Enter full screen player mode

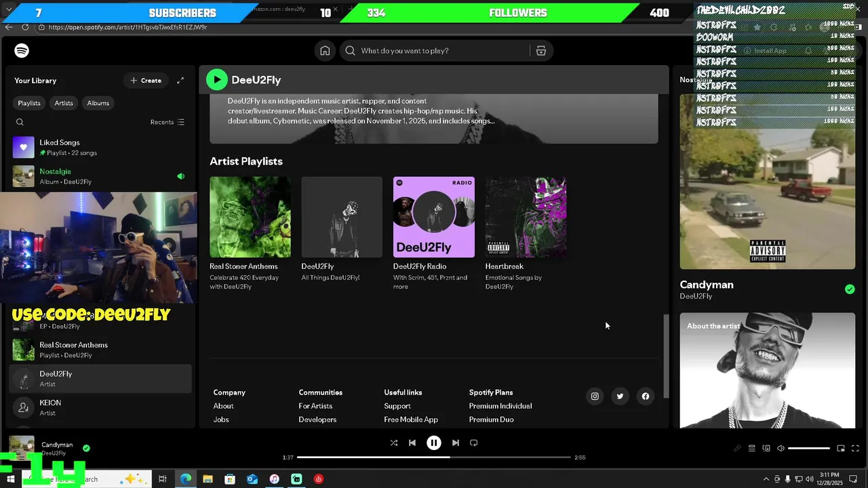(855, 448)
